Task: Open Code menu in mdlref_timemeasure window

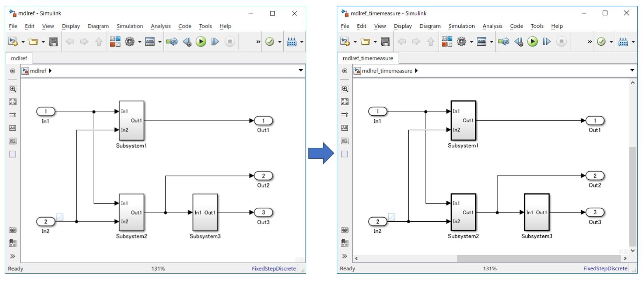Action: [517, 26]
